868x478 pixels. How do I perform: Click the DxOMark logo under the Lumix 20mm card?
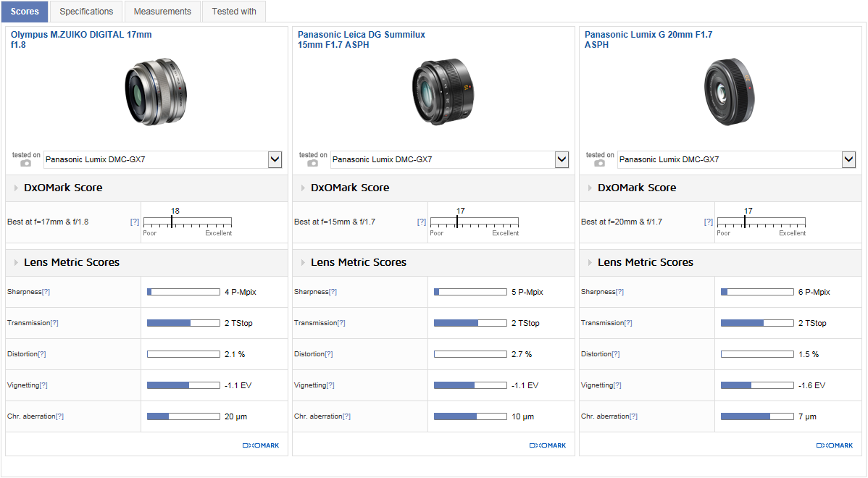834,445
